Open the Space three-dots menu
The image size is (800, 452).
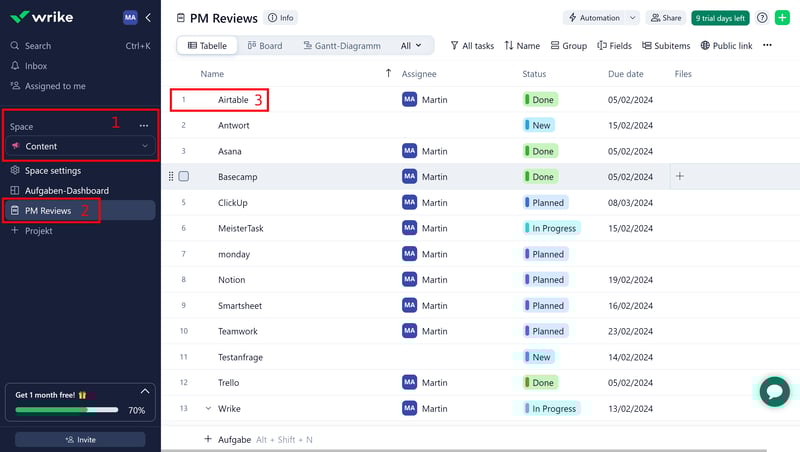click(144, 125)
